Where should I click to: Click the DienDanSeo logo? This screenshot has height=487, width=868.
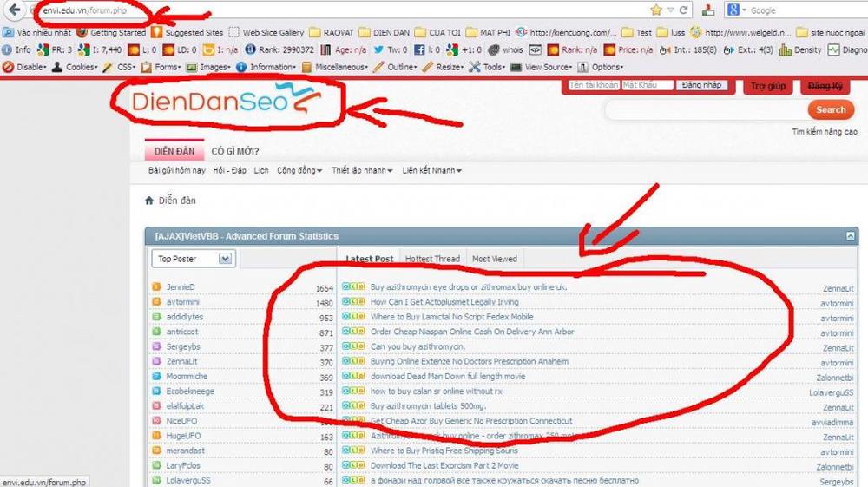click(227, 99)
